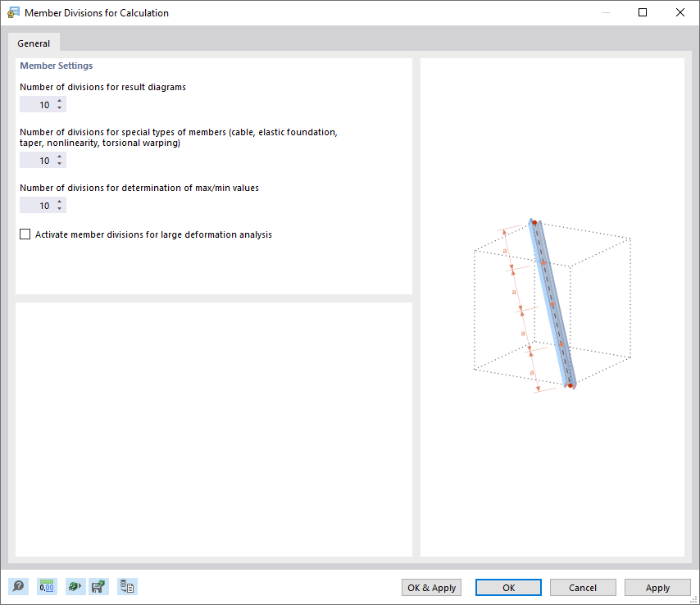Viewport: 700px width, 605px height.
Task: Click the app icon in title bar
Action: point(13,12)
